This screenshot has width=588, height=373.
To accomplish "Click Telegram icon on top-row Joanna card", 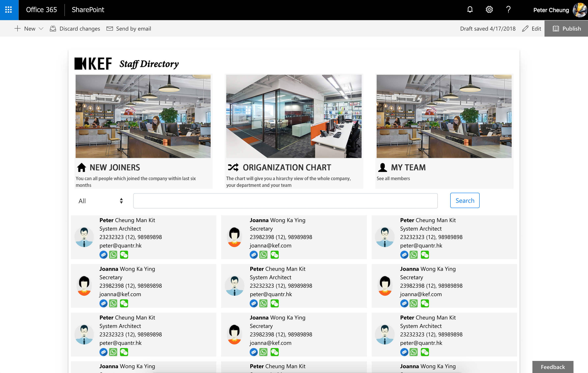I will (x=254, y=255).
